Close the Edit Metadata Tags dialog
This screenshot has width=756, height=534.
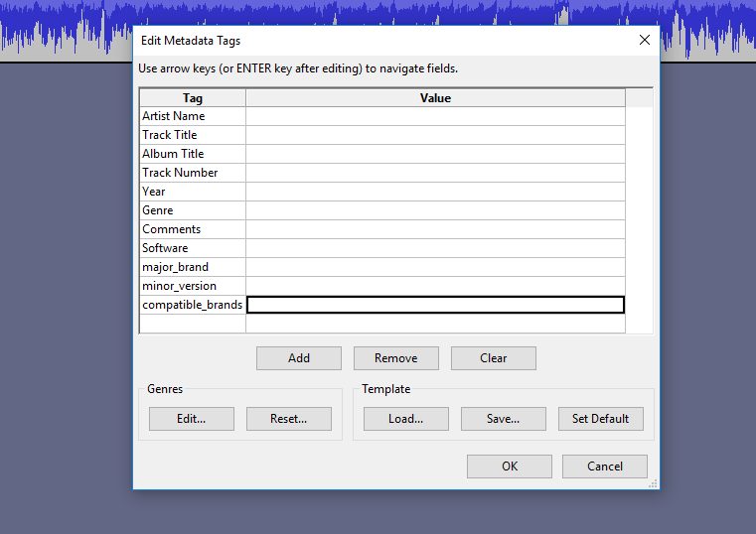click(x=644, y=41)
